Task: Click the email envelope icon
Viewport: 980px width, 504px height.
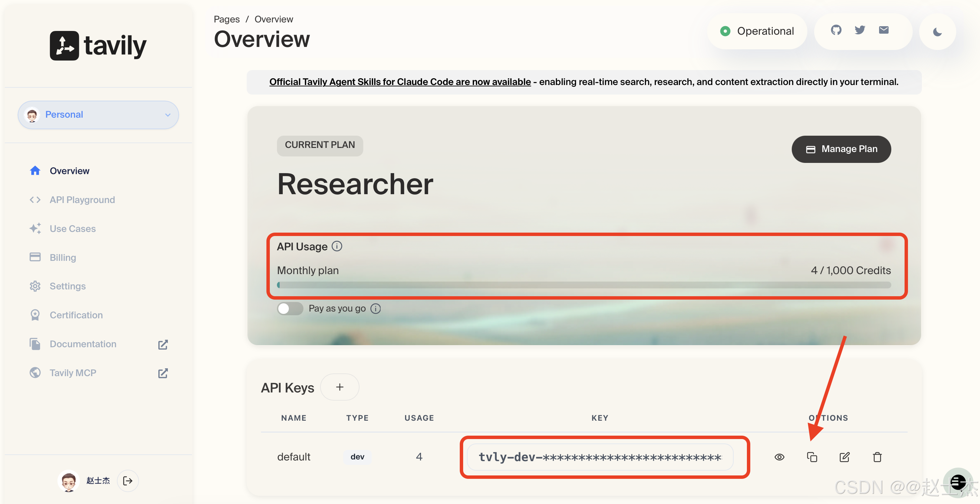Action: (x=884, y=30)
